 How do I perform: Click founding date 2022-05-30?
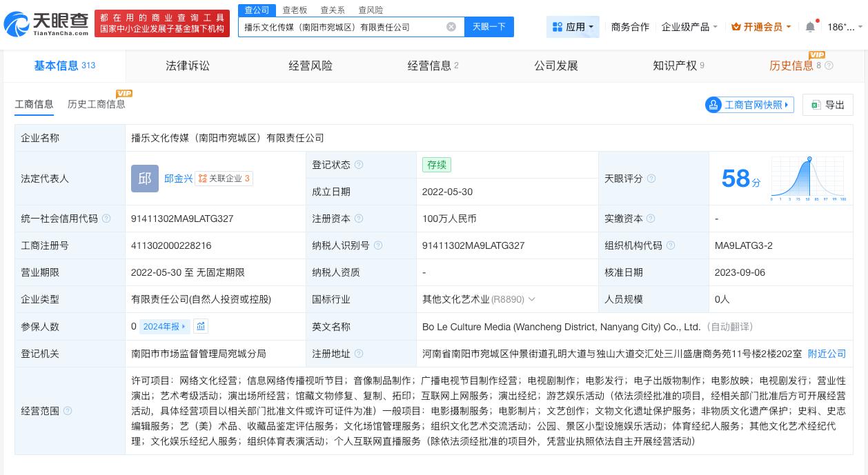tap(447, 192)
